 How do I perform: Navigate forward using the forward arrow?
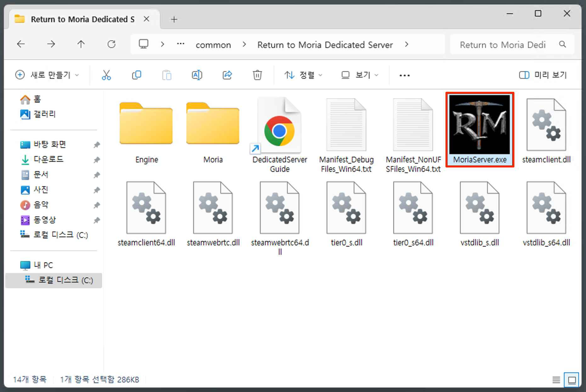tap(51, 44)
